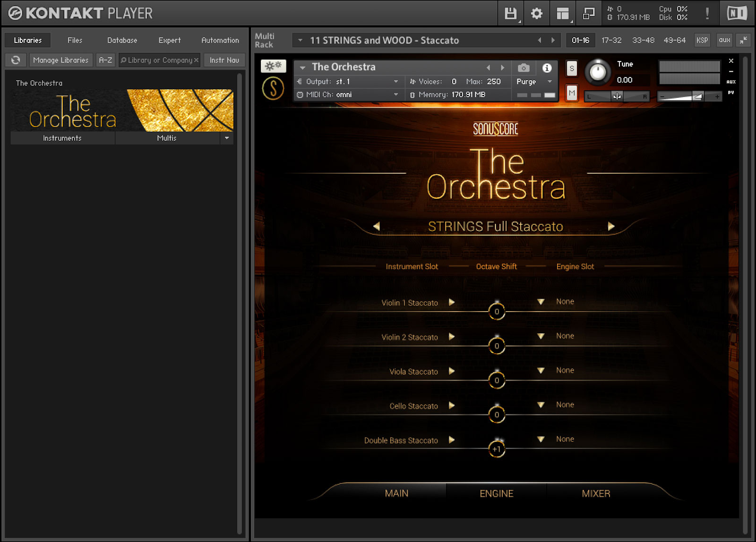Switch to the Files tab
This screenshot has height=542, width=756.
(75, 40)
